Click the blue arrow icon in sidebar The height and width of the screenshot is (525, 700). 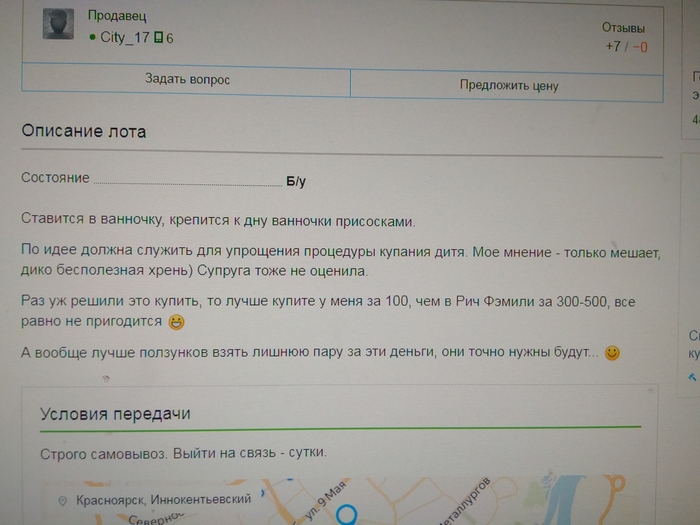click(x=692, y=377)
